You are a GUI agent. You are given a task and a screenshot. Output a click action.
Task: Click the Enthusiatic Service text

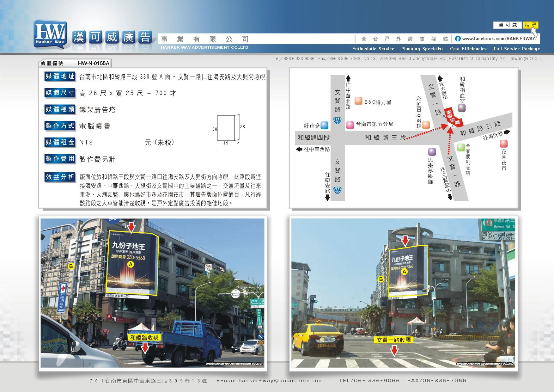click(x=373, y=49)
